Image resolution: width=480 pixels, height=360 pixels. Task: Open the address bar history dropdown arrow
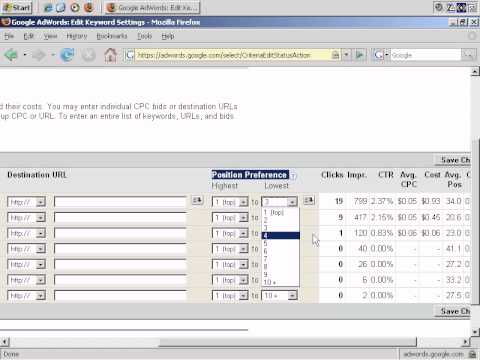[x=347, y=55]
